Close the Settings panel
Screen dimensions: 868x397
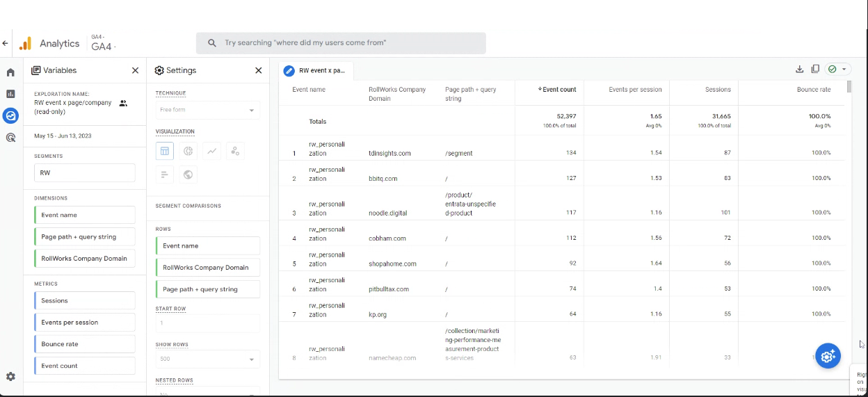pyautogui.click(x=259, y=70)
